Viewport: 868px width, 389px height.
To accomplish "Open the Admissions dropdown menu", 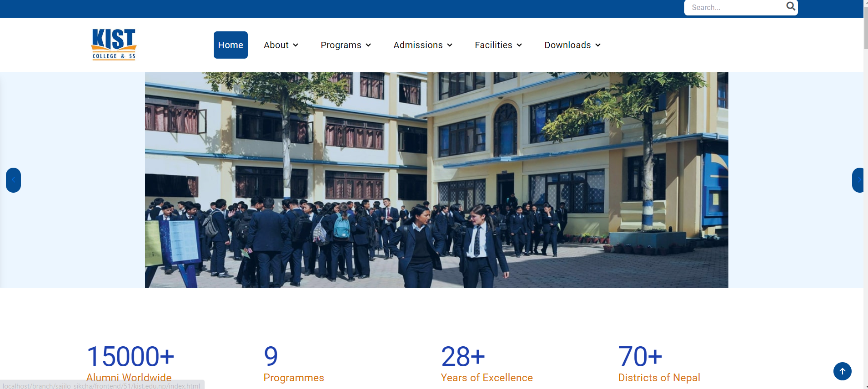I will 422,45.
